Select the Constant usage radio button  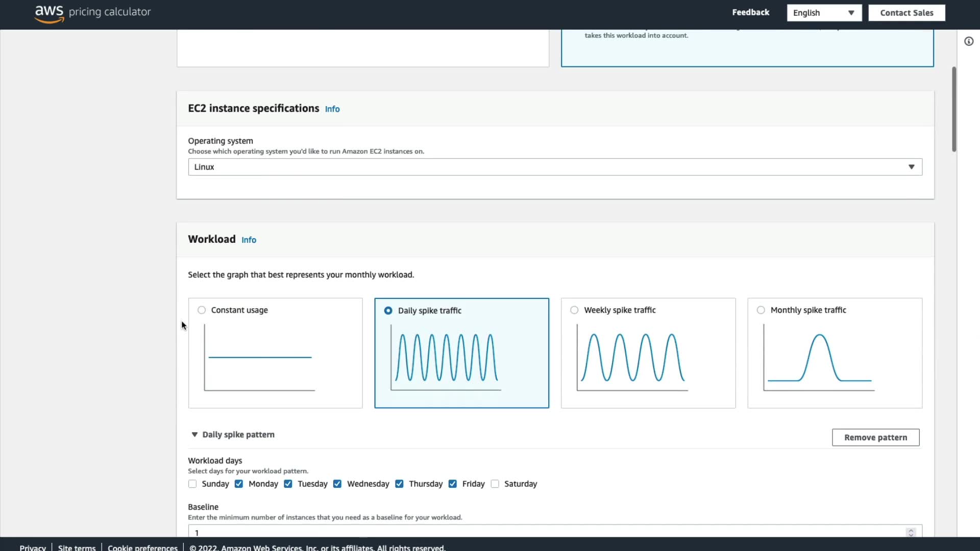click(x=202, y=310)
